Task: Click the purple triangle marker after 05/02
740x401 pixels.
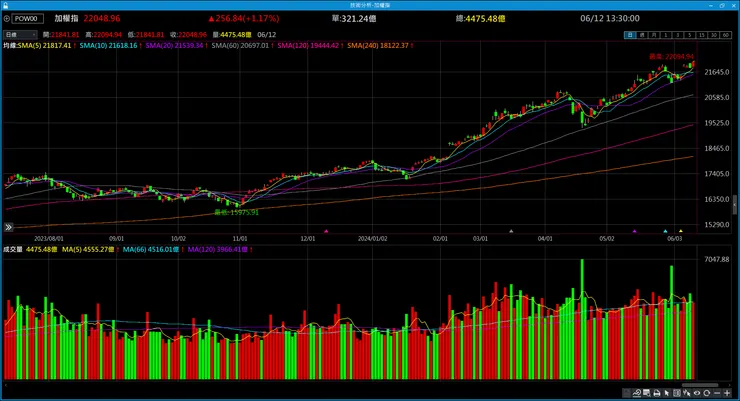Action: pyautogui.click(x=634, y=231)
